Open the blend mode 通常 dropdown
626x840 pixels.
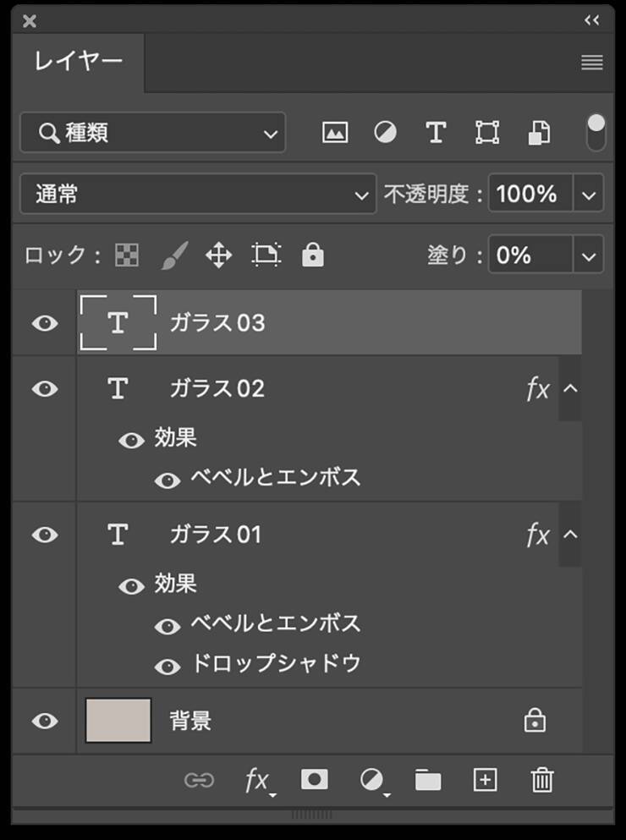coord(198,195)
